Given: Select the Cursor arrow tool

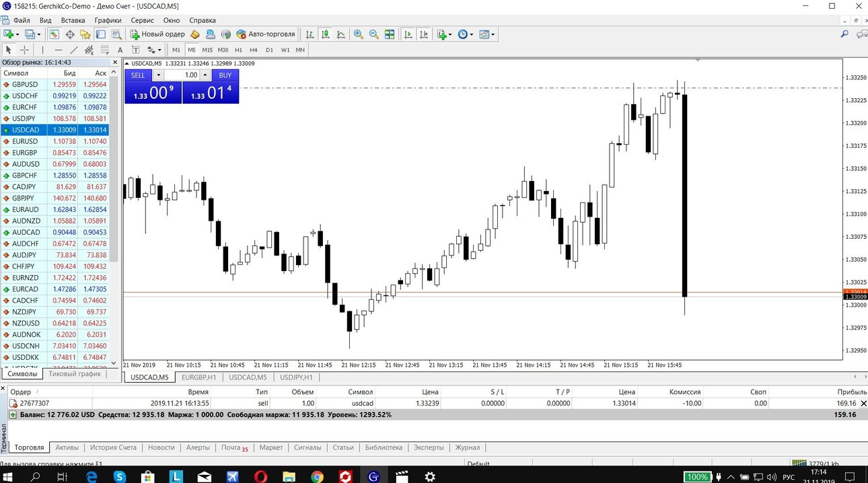Looking at the screenshot, I should pyautogui.click(x=9, y=50).
